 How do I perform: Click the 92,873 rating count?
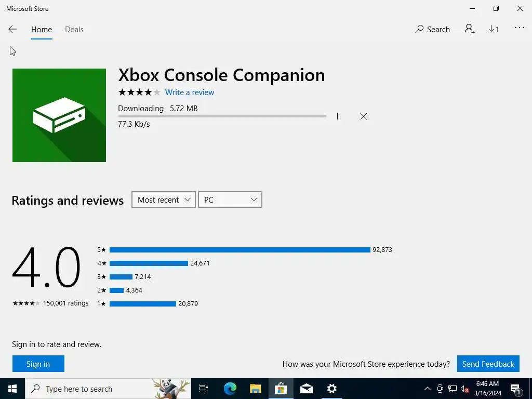[382, 250]
